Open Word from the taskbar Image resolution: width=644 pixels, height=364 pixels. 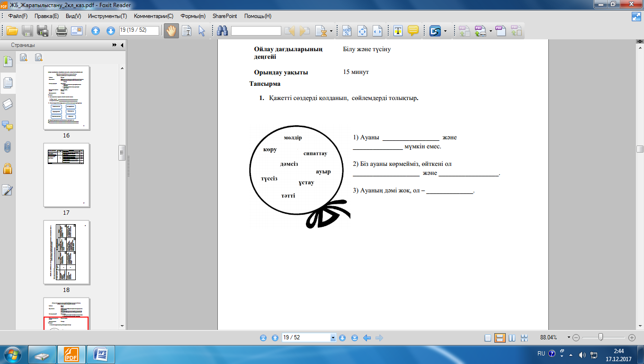tap(102, 354)
